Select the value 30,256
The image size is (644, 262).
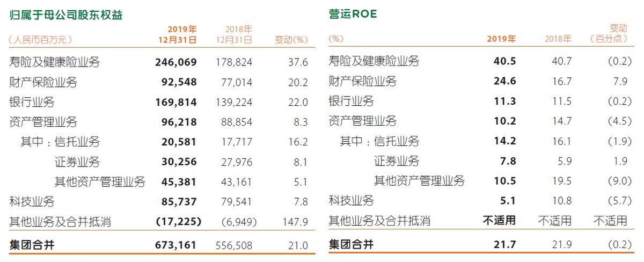[179, 162]
